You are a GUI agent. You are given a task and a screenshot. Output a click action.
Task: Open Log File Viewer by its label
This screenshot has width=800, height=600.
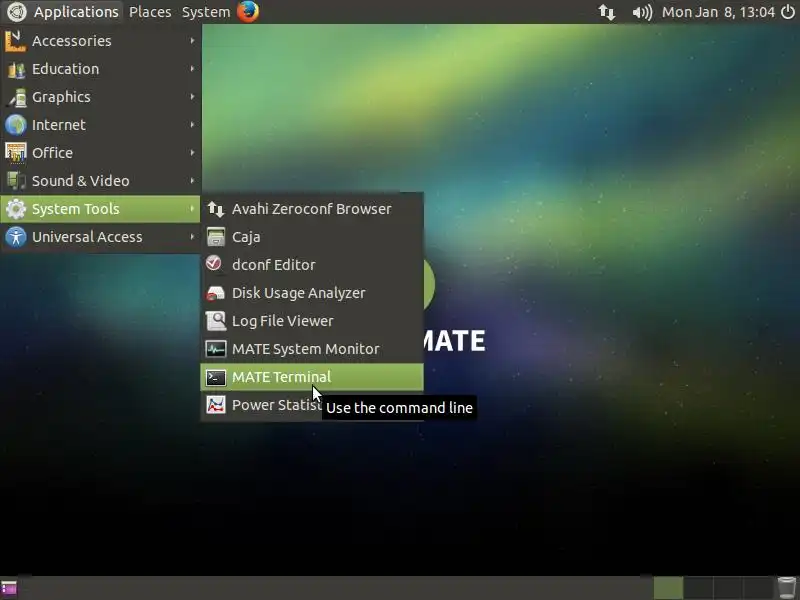283,321
